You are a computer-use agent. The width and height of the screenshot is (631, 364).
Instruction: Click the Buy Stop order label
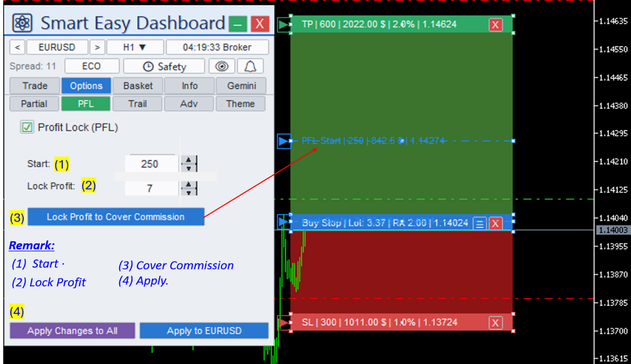(x=385, y=223)
